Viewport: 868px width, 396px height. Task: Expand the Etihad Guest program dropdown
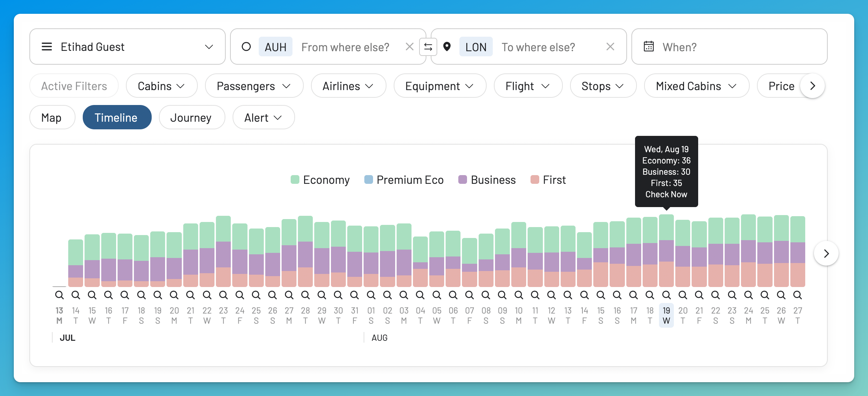pos(127,47)
